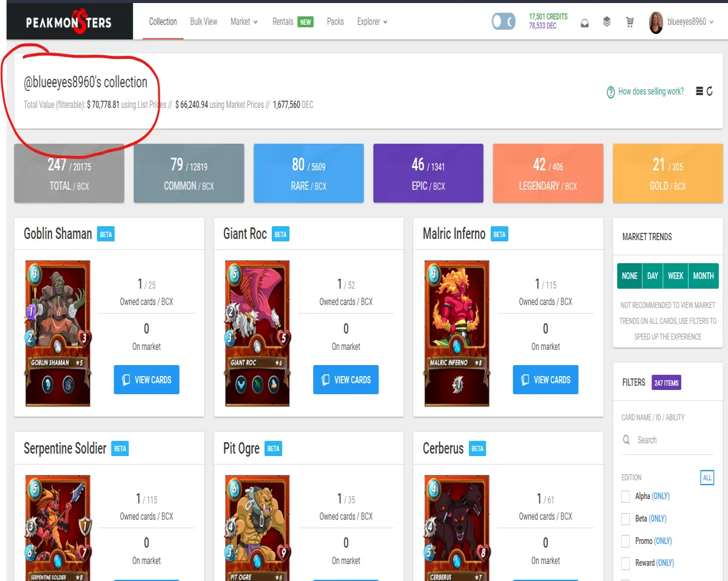
Task: Click the Goblin Shaman card image
Action: pos(58,334)
